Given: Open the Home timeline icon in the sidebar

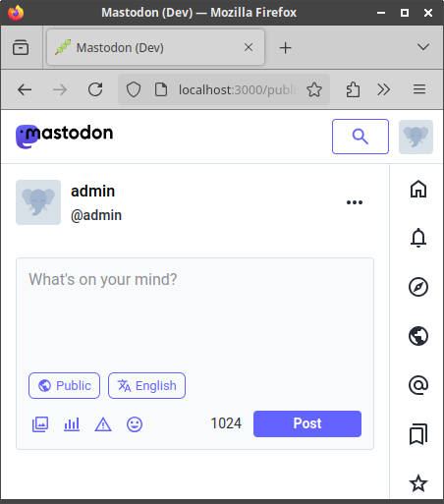Looking at the screenshot, I should (x=418, y=189).
